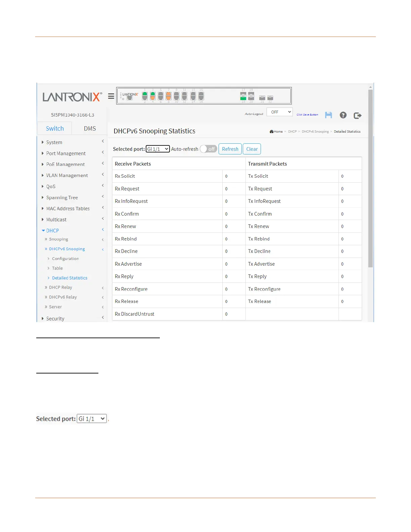Click the hamburger menu toggle icon
Screen dimensions: 411x532
coord(111,96)
